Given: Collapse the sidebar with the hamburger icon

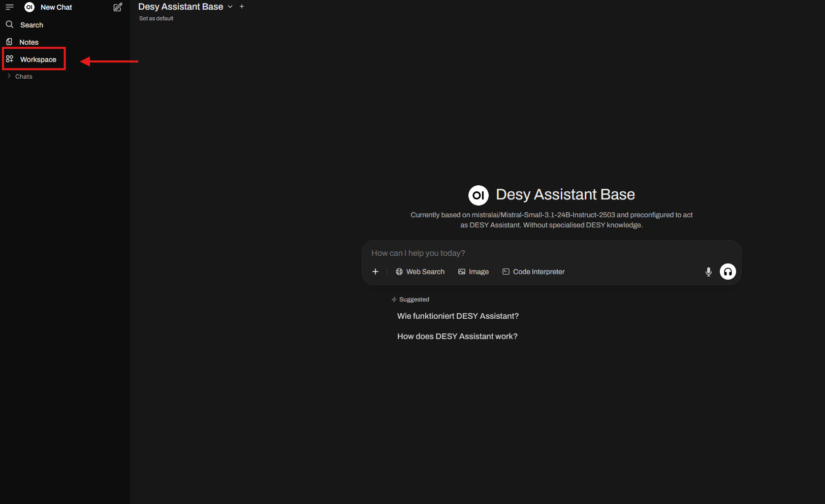Looking at the screenshot, I should tap(10, 7).
